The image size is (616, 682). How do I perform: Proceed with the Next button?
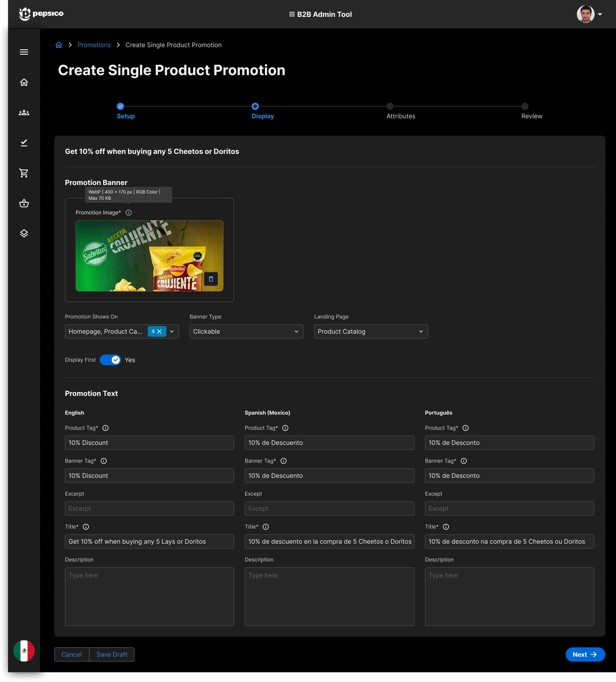coord(585,655)
